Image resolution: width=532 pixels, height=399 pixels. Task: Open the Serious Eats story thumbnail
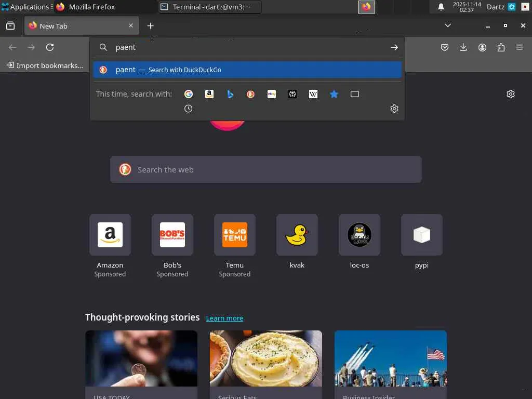266,358
